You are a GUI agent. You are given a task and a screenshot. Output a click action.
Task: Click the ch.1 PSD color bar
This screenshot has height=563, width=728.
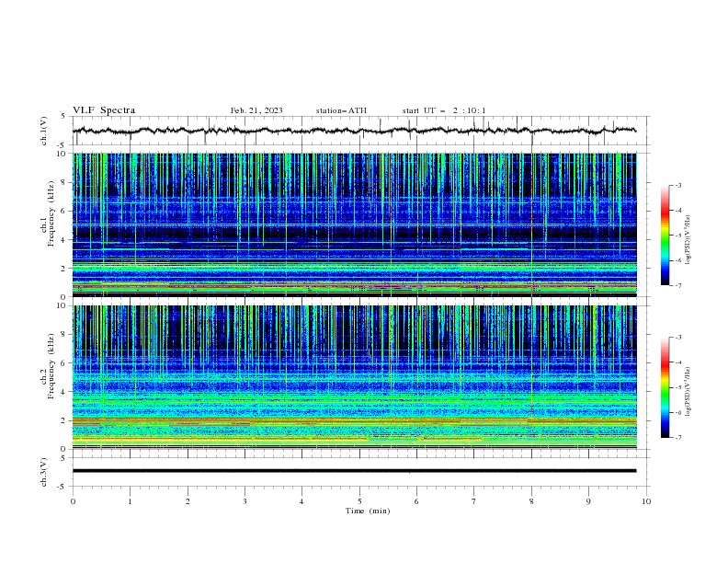click(x=665, y=236)
